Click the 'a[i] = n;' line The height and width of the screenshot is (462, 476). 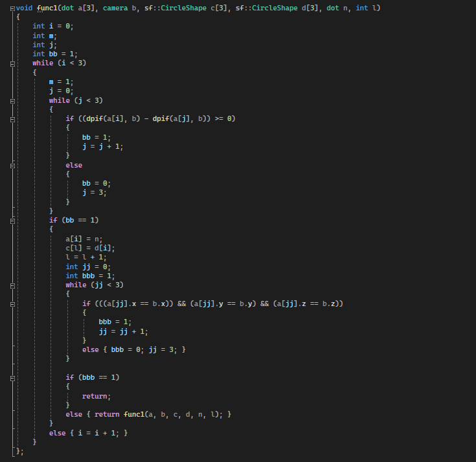(x=84, y=239)
